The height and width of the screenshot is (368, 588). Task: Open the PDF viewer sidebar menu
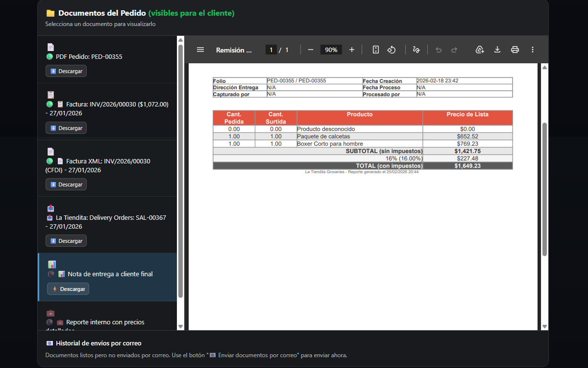coord(200,50)
